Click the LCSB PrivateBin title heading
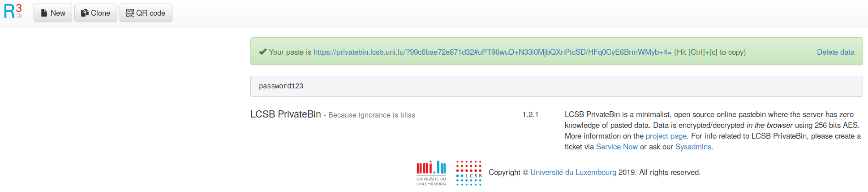 [285, 114]
